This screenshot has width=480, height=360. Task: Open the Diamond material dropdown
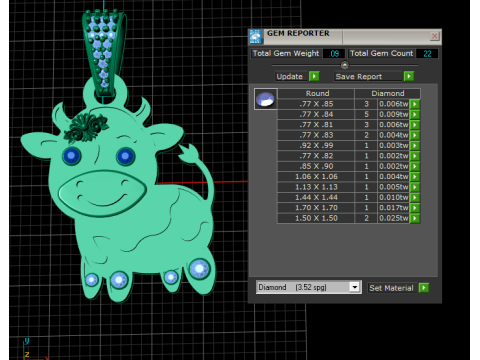pos(355,287)
